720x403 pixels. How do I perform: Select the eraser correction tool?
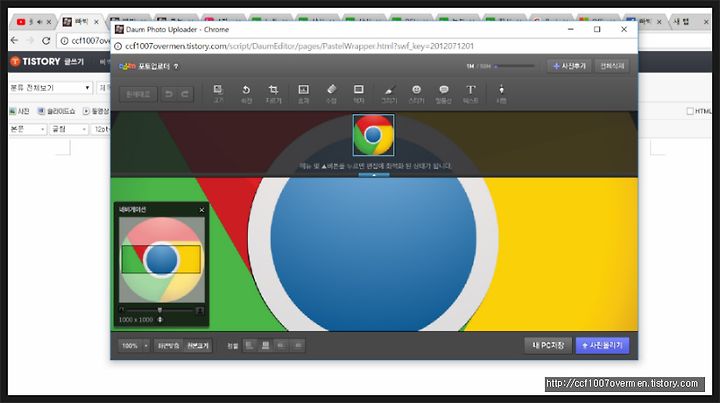point(331,94)
